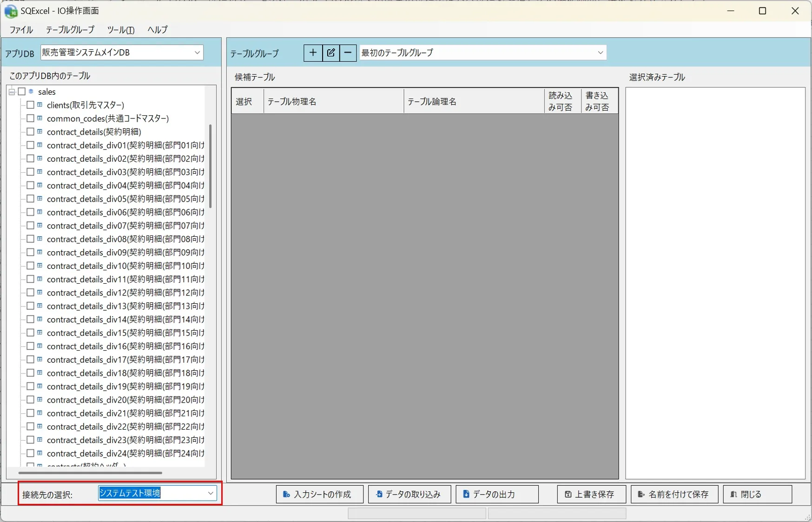This screenshot has width=812, height=522.
Task: Select the contract_details_div18 tree row
Action: [x=125, y=373]
